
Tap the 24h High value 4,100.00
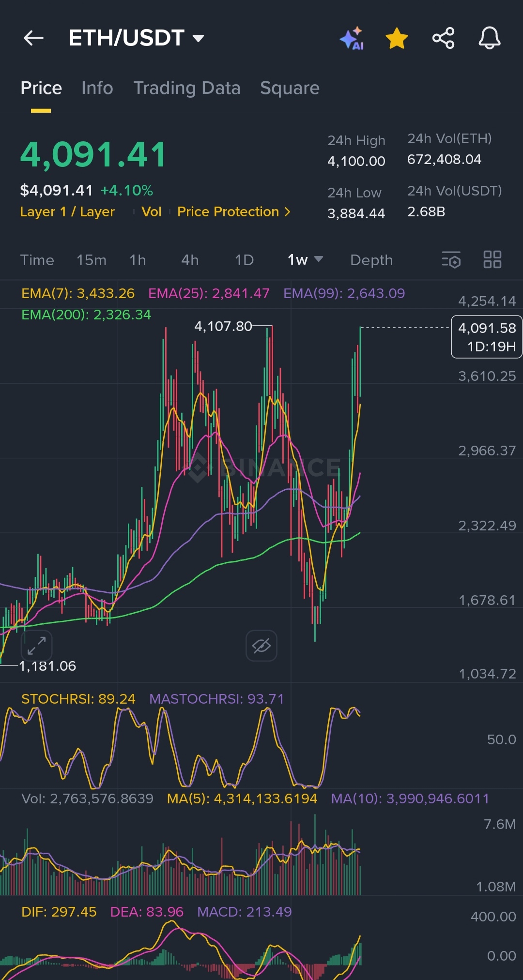pyautogui.click(x=356, y=161)
